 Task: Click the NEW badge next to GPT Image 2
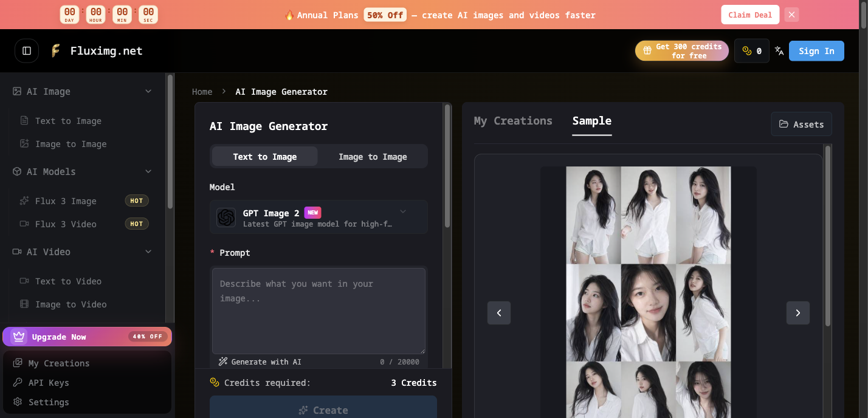tap(312, 213)
